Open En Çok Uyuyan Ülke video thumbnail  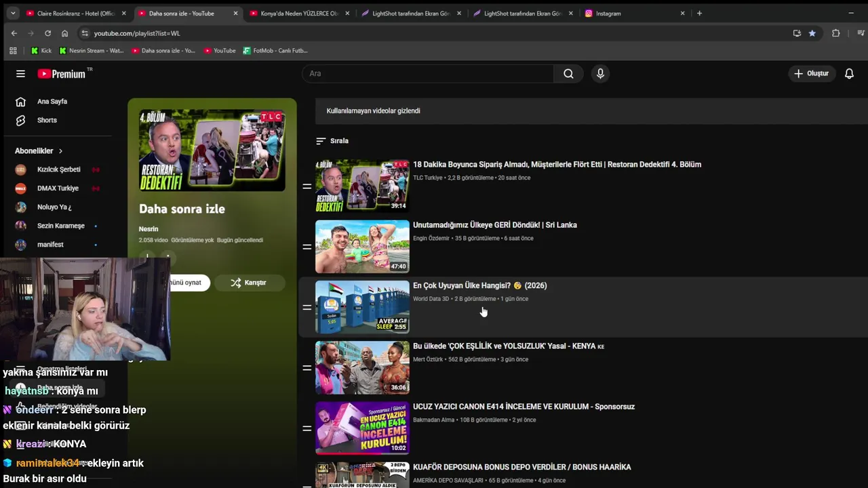pos(362,307)
